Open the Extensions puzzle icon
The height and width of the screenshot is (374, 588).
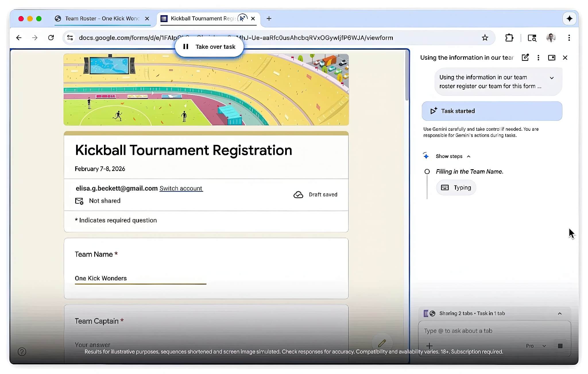[509, 38]
